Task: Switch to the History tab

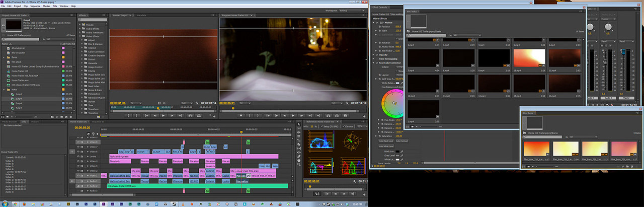Action: click(35, 122)
